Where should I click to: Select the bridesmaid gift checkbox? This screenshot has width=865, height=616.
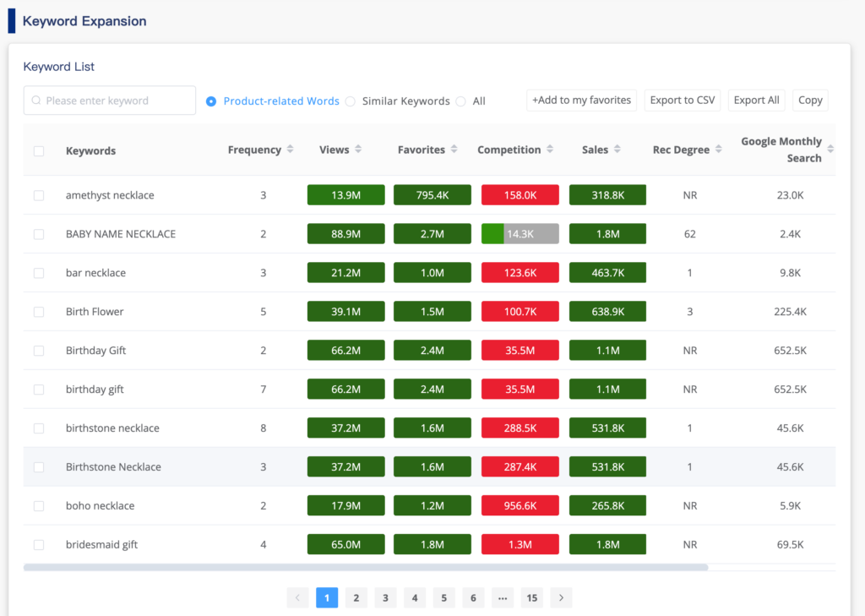pos(39,545)
